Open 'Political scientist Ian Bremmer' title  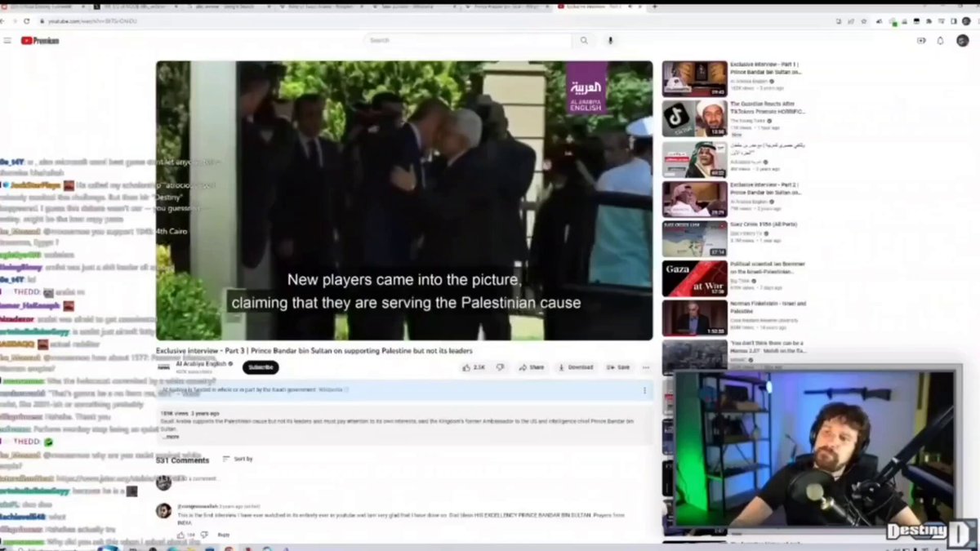click(x=768, y=268)
